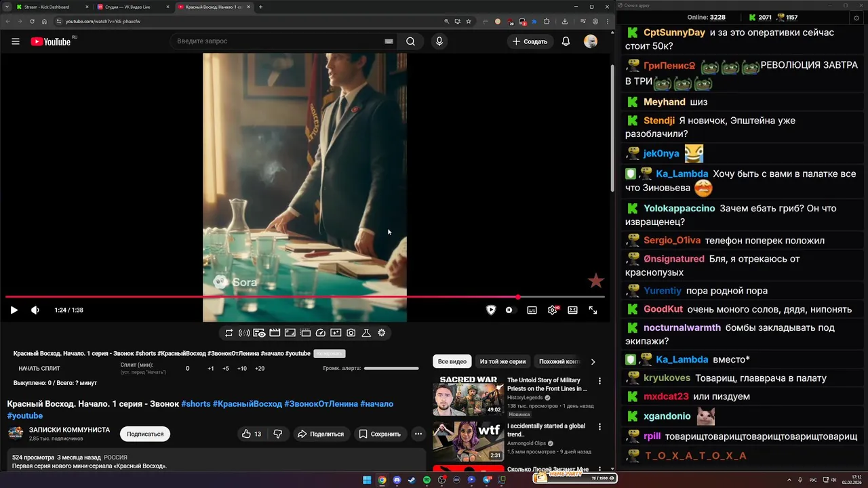Click the Копировать button beside title
Screen dimensions: 868x488
330,353
